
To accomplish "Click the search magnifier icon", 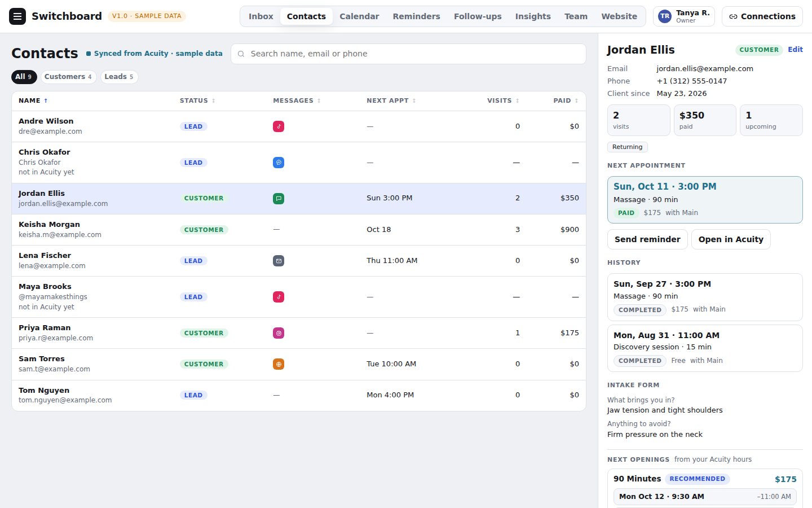I will point(241,54).
